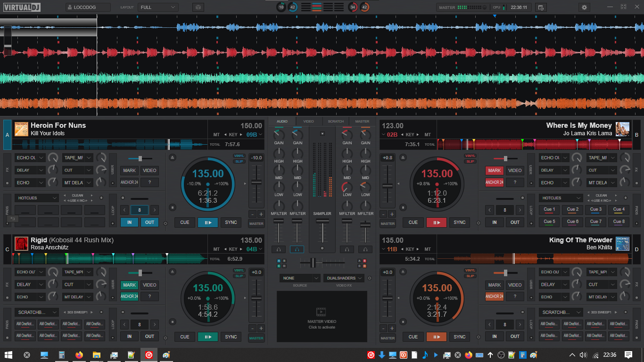Expand deck A key 09B dropdown
Screen dimensions: 644x362
point(260,135)
